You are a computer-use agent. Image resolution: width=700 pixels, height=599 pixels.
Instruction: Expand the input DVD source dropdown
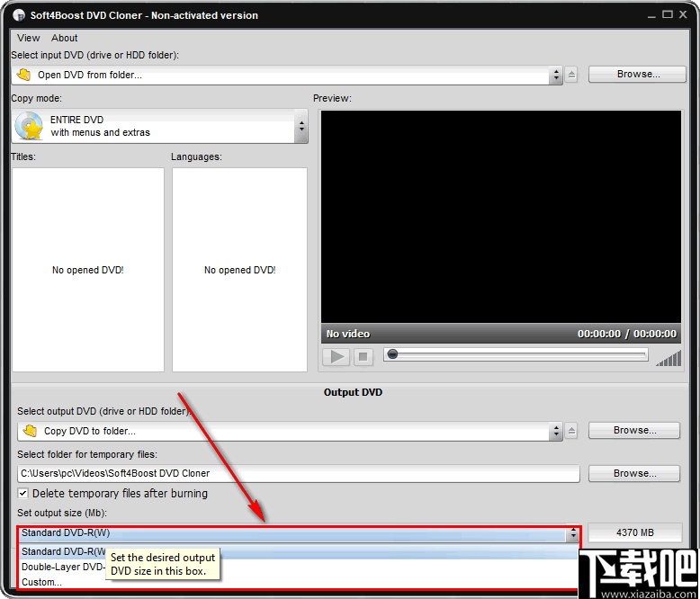pos(556,75)
